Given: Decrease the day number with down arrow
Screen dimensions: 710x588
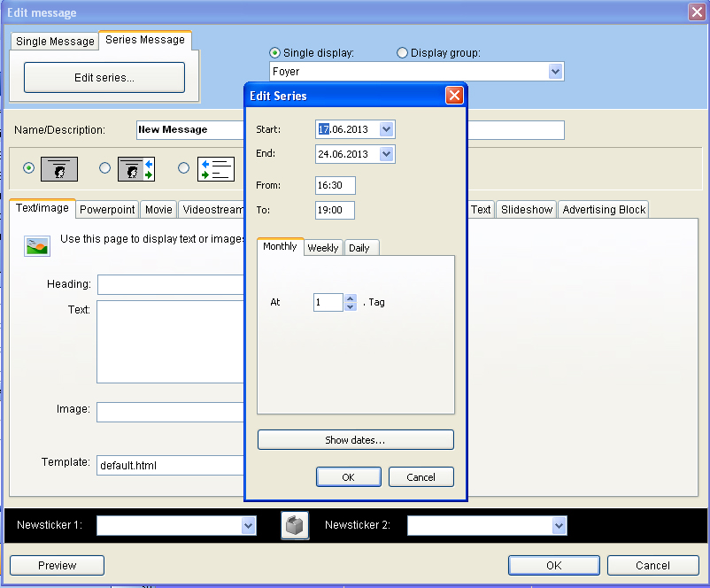Looking at the screenshot, I should [351, 306].
